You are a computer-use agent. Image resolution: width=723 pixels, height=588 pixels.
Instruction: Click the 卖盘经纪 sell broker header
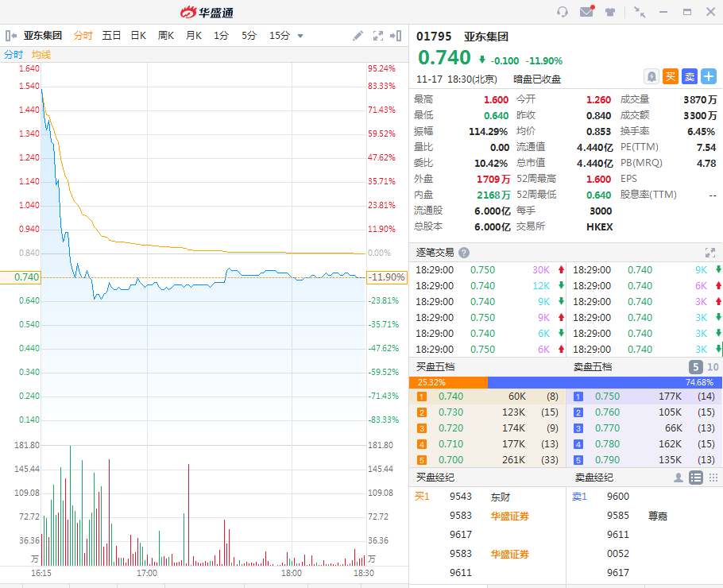click(594, 478)
